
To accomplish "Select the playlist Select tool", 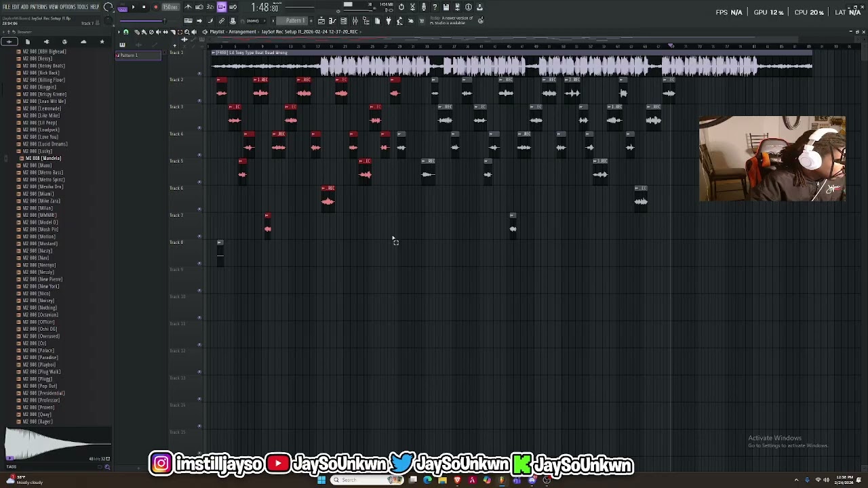I will coord(180,32).
